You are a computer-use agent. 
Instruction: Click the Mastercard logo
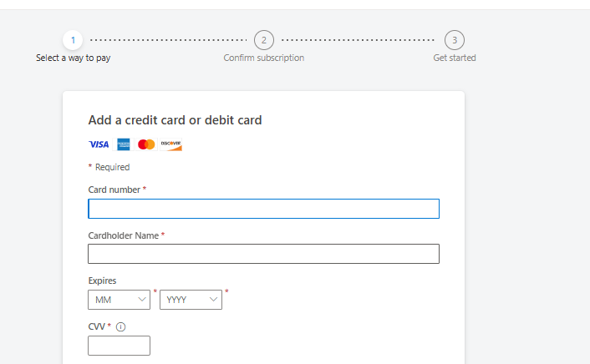pos(146,144)
